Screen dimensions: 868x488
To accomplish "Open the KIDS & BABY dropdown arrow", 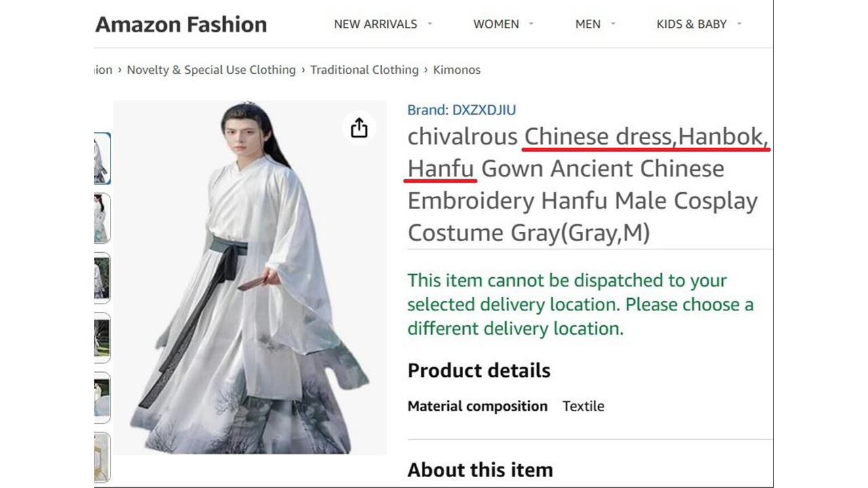I will point(739,24).
